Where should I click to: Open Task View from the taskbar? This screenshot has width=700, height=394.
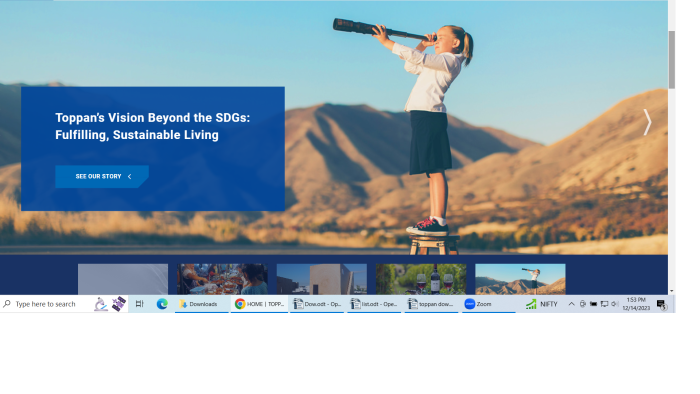coord(139,304)
